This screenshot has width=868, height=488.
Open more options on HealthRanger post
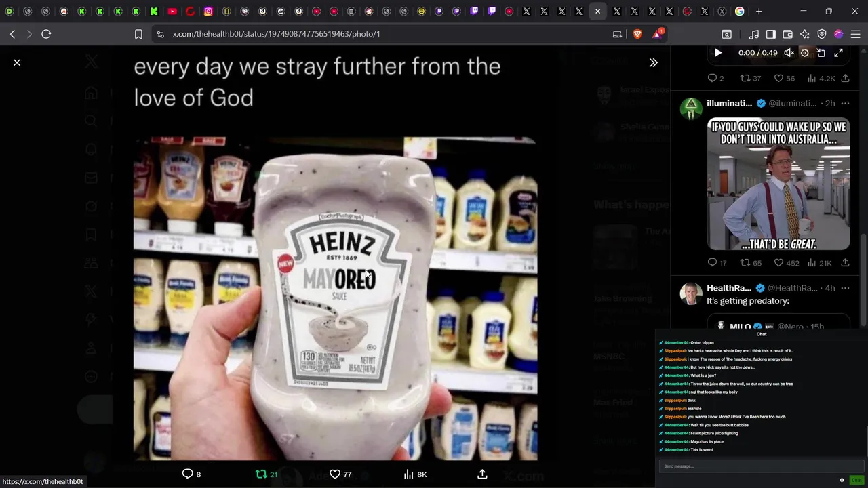(845, 288)
